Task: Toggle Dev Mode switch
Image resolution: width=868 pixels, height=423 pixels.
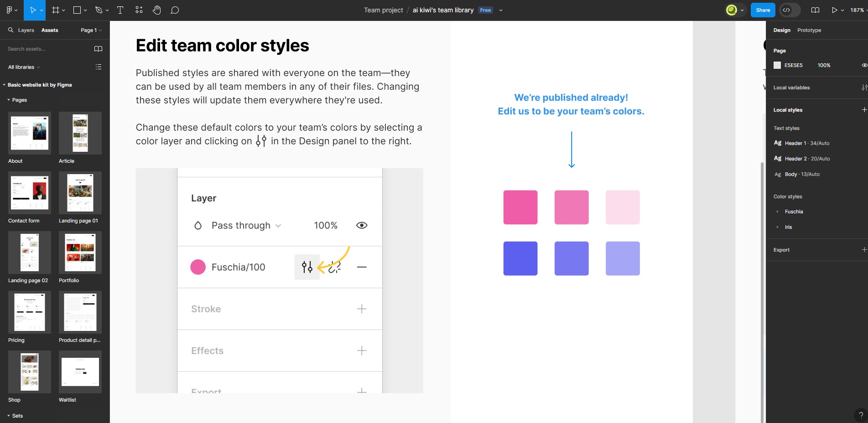Action: (790, 10)
